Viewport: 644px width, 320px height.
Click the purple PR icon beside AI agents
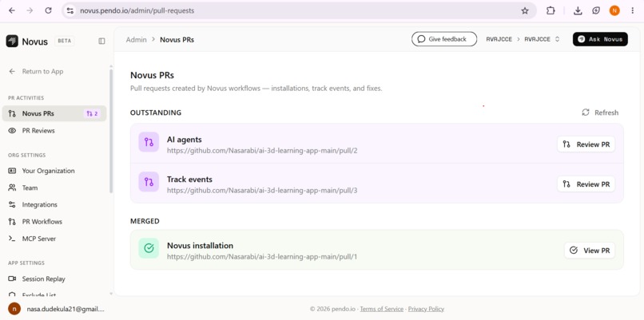click(149, 142)
